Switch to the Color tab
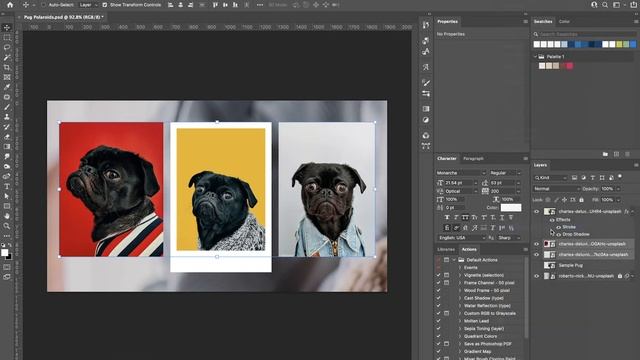640x360 pixels. pyautogui.click(x=564, y=21)
